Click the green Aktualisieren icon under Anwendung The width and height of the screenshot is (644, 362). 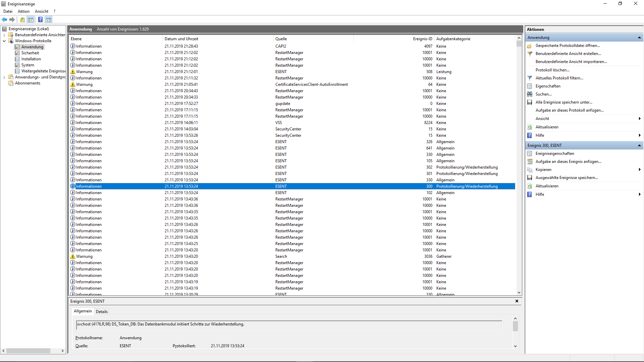pos(530,127)
